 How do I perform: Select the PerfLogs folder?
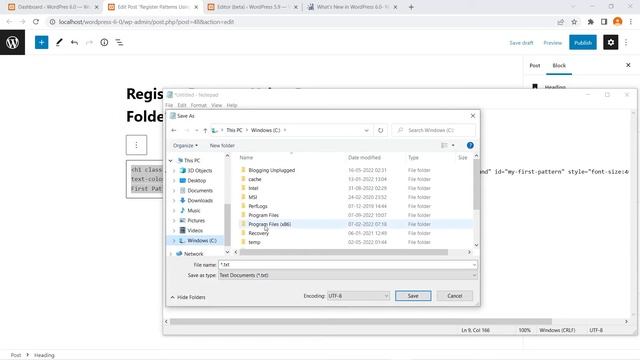coord(258,206)
